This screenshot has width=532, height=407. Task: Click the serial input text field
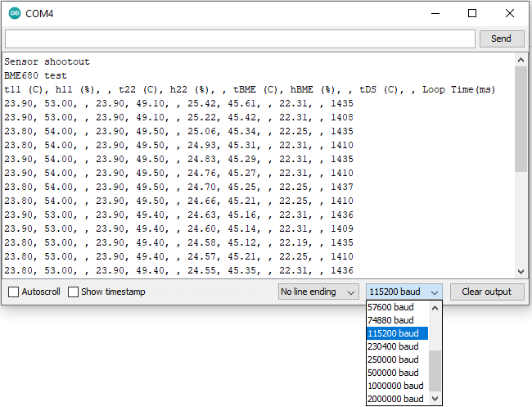(x=240, y=38)
